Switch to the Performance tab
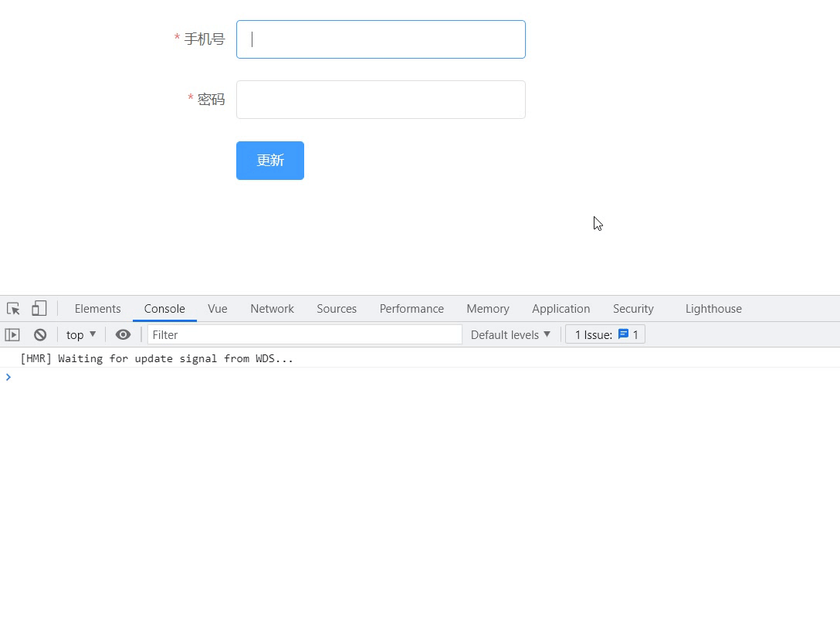The height and width of the screenshot is (644, 840). (412, 309)
